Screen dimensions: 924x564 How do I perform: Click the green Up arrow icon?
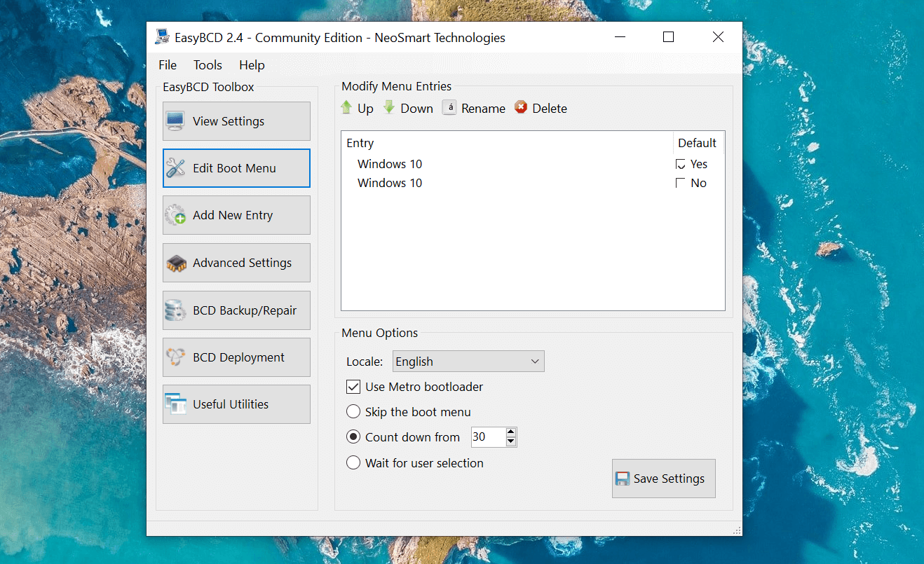346,108
